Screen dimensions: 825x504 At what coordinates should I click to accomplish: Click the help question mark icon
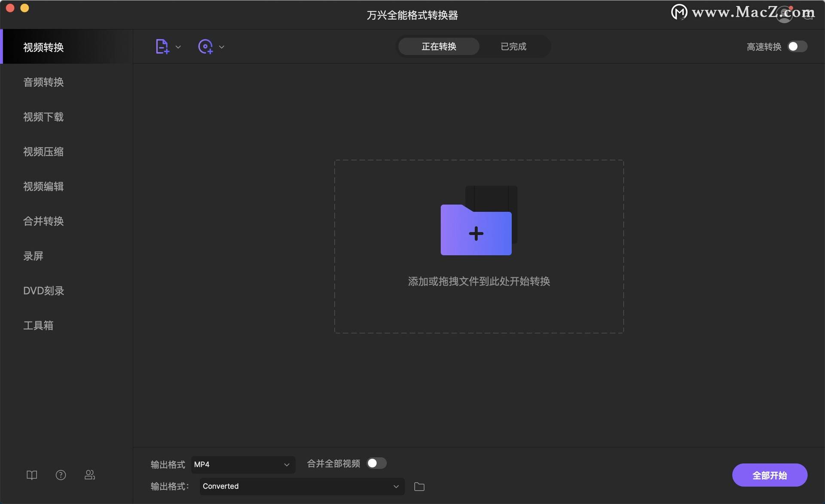tap(61, 475)
